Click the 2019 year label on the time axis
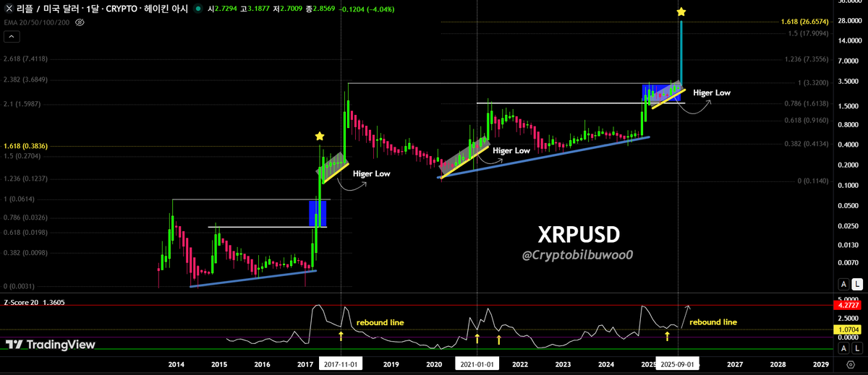Image resolution: width=868 pixels, height=375 pixels. tap(391, 366)
